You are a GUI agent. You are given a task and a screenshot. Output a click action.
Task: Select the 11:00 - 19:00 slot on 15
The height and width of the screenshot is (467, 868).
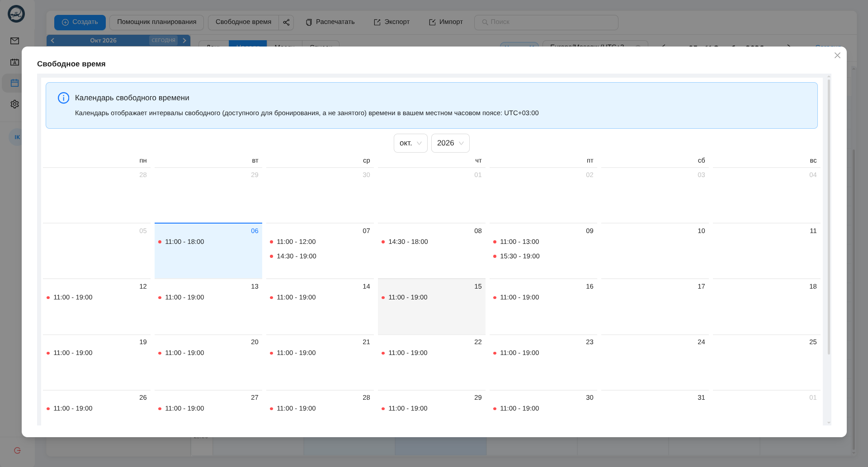click(x=408, y=298)
